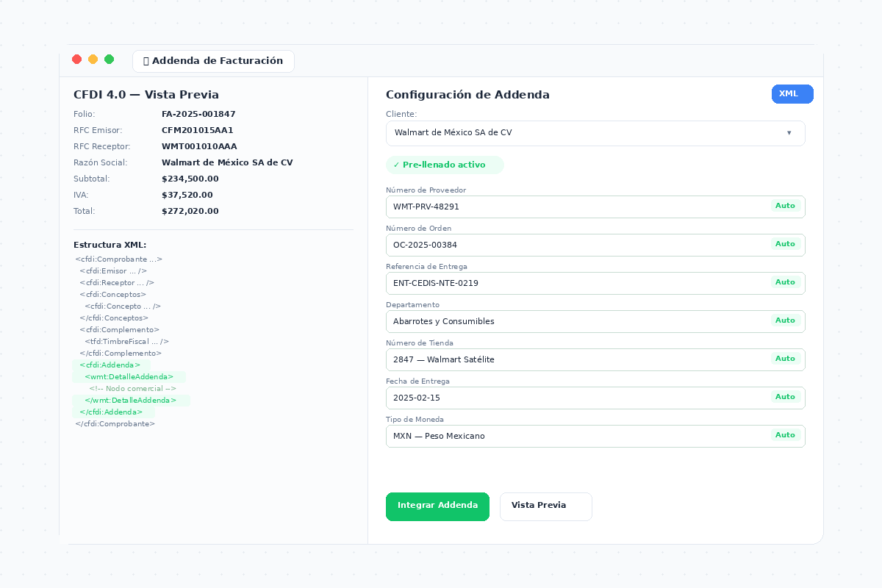Click the Configuración de Addenda heading
The image size is (882, 588).
tap(467, 95)
